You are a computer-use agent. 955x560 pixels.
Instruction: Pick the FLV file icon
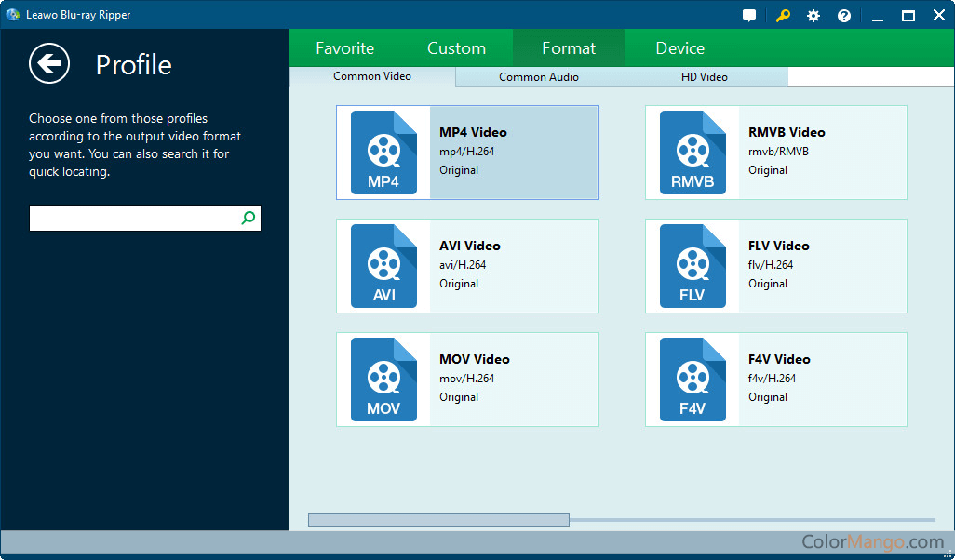pos(693,266)
